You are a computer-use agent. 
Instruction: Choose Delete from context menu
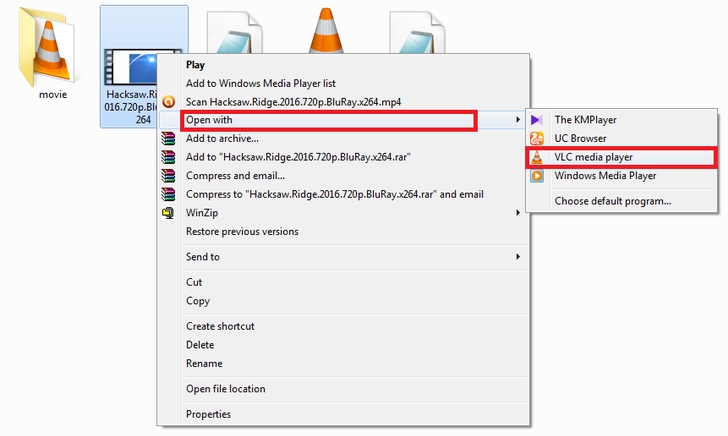click(x=200, y=345)
